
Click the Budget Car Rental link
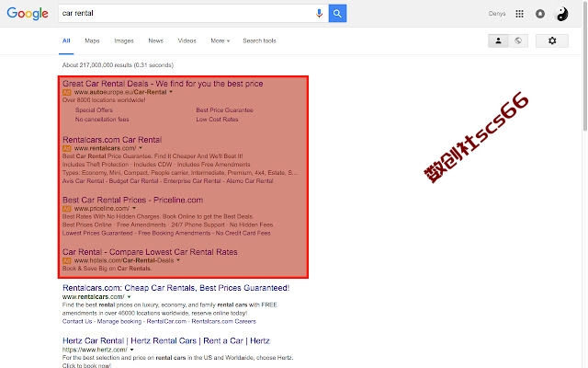tap(134, 181)
